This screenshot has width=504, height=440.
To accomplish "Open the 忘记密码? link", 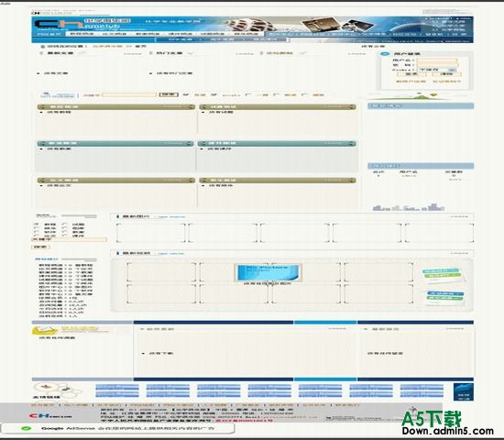I will tap(446, 82).
